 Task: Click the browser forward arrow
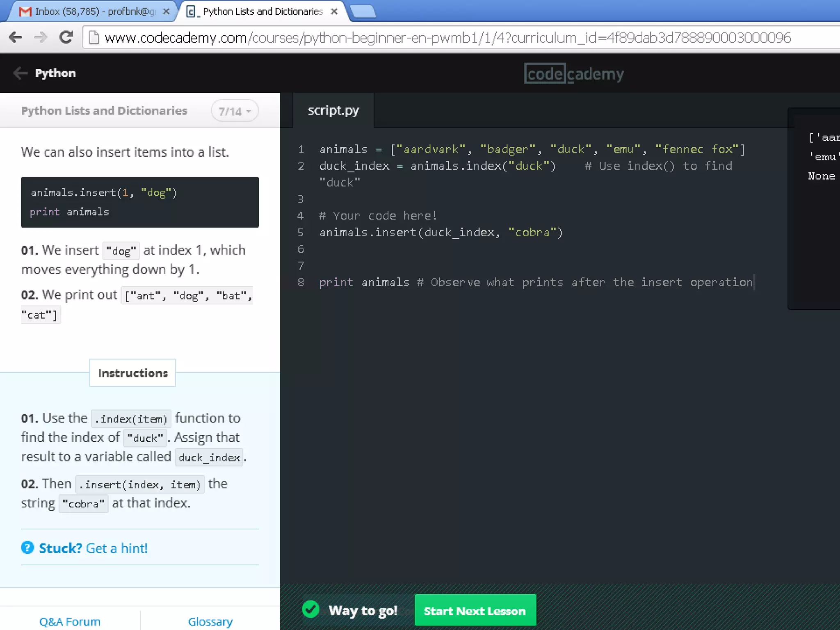(x=41, y=37)
